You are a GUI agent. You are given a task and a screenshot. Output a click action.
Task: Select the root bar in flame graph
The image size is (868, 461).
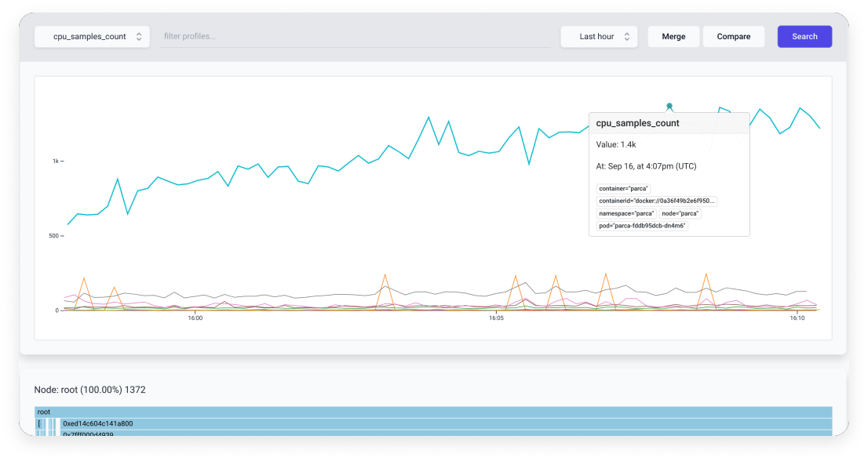(433, 412)
